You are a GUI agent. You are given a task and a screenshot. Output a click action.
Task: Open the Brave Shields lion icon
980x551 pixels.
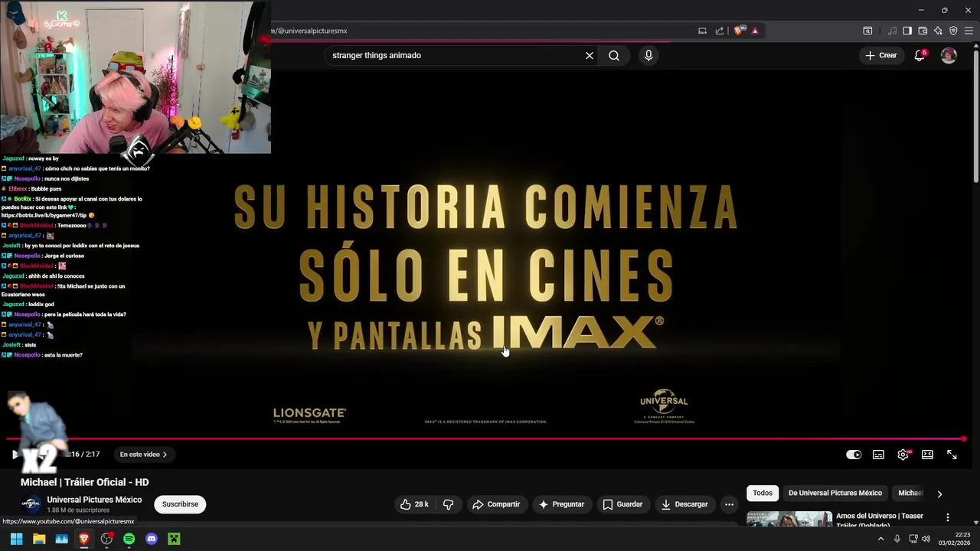tap(738, 31)
